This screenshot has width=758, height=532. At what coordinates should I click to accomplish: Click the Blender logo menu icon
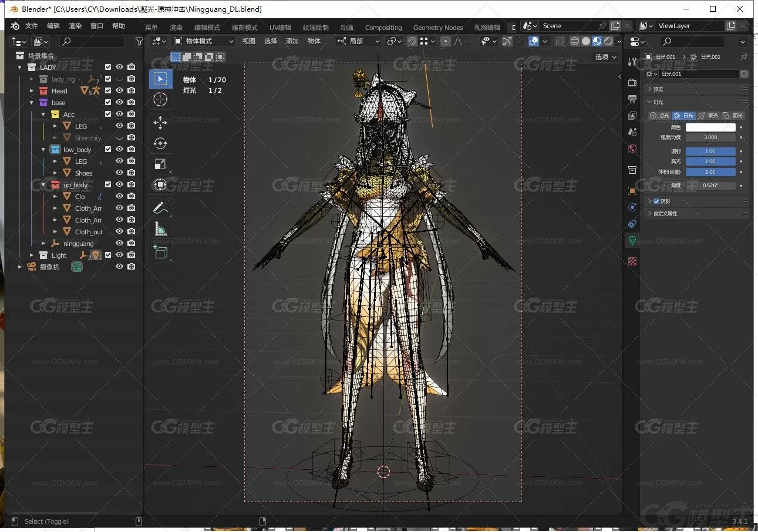tap(15, 26)
